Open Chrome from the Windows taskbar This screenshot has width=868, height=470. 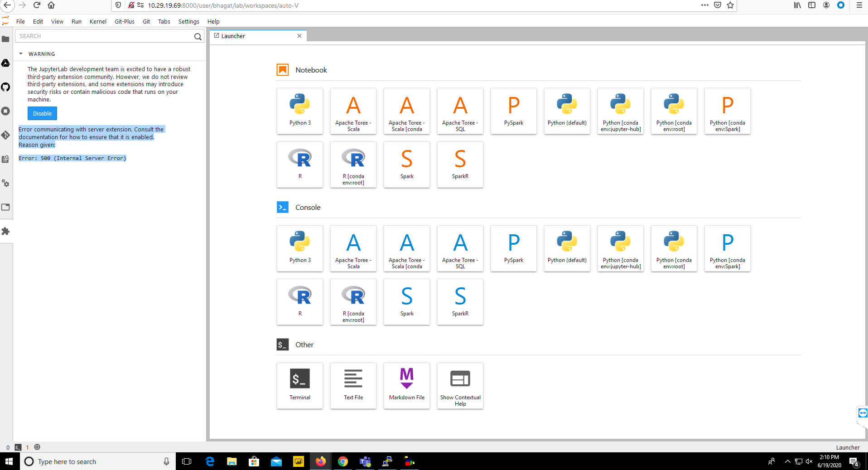(343, 461)
